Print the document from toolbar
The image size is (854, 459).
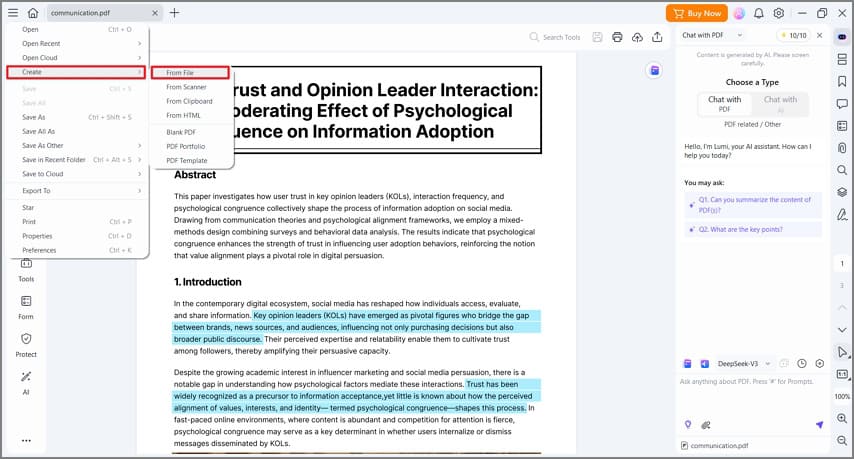617,37
